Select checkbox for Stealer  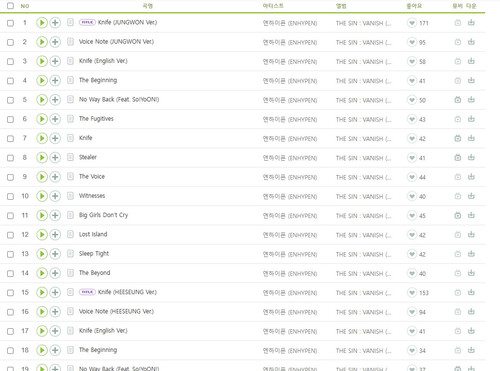10,158
